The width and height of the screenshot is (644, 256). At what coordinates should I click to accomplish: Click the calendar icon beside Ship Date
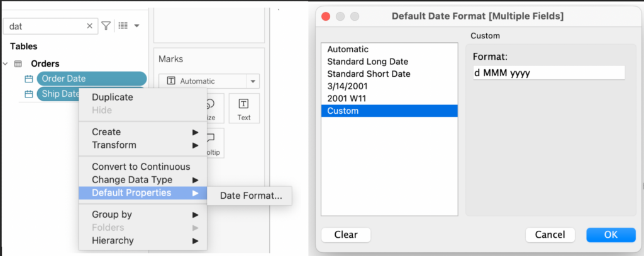[x=28, y=94]
